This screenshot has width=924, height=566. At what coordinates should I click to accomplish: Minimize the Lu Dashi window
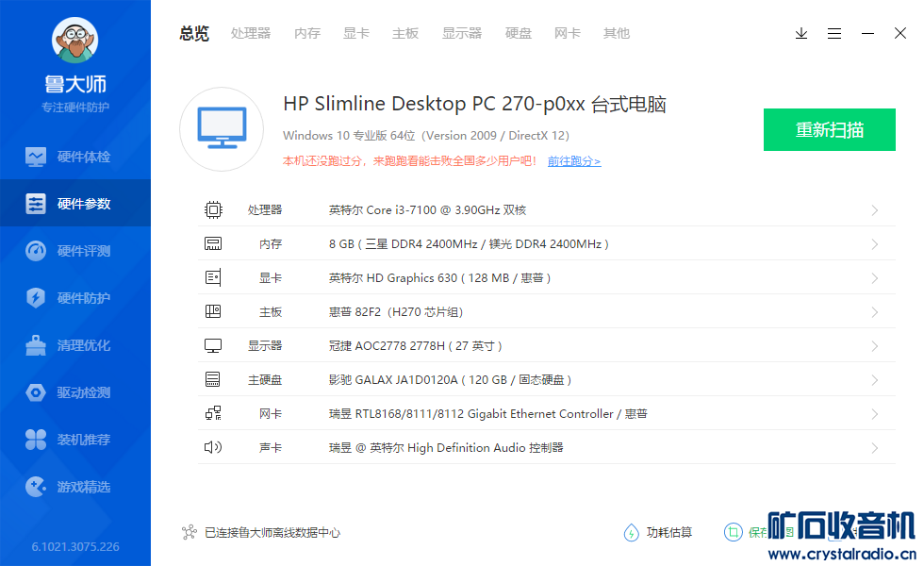pyautogui.click(x=867, y=34)
